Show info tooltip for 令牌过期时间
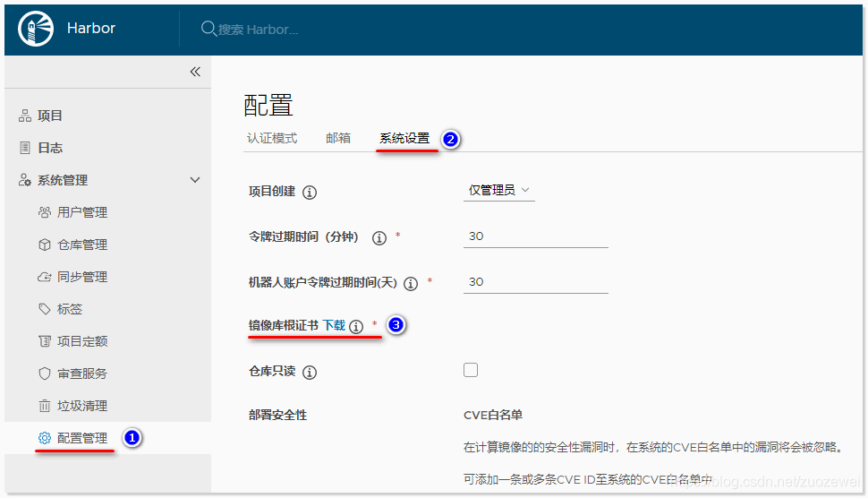The height and width of the screenshot is (498, 868). click(379, 238)
